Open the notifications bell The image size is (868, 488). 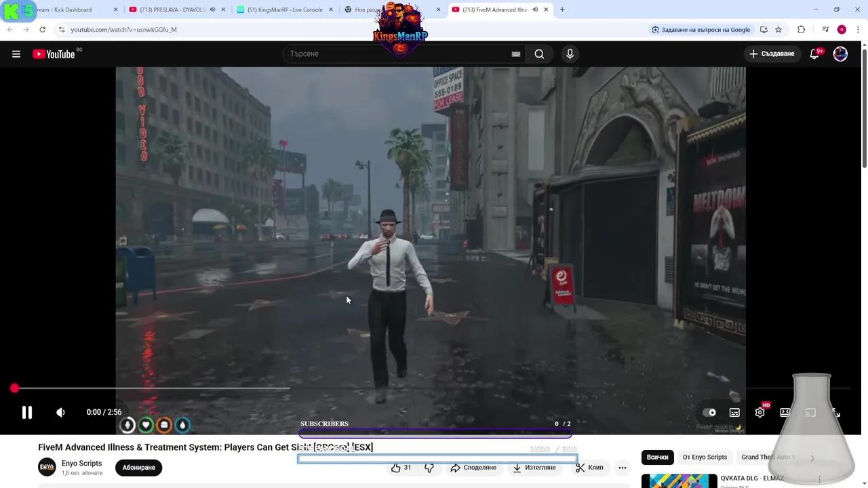814,54
